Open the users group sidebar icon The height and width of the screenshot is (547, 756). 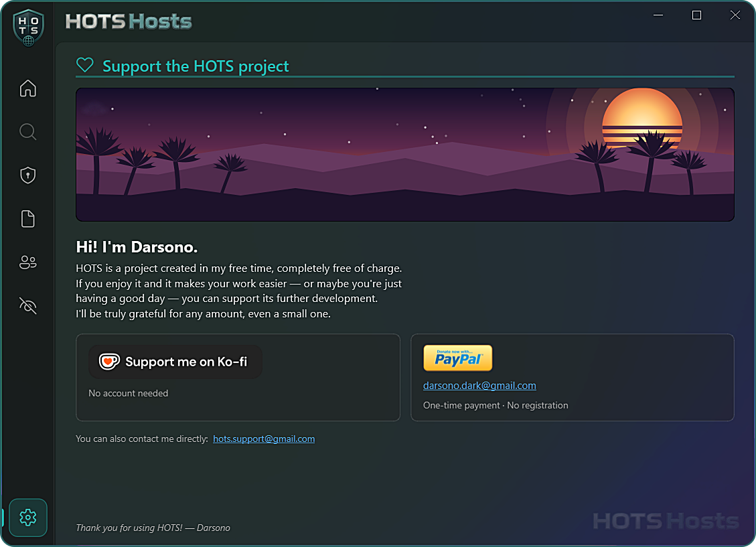click(x=28, y=262)
